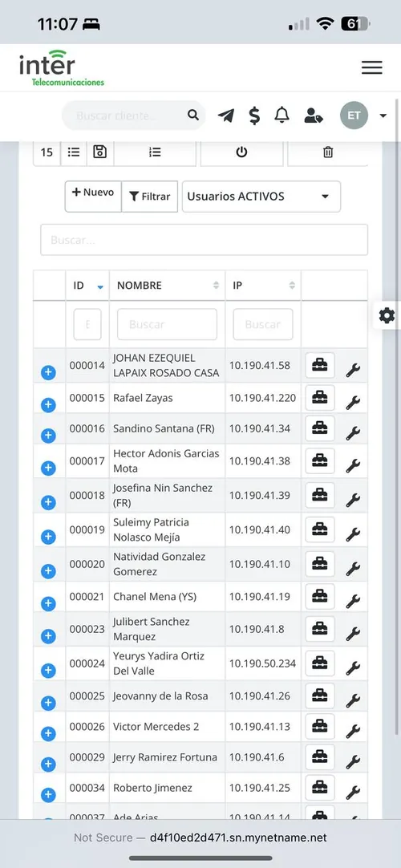401x868 pixels.
Task: Open the ET user avatar
Action: pyautogui.click(x=354, y=116)
